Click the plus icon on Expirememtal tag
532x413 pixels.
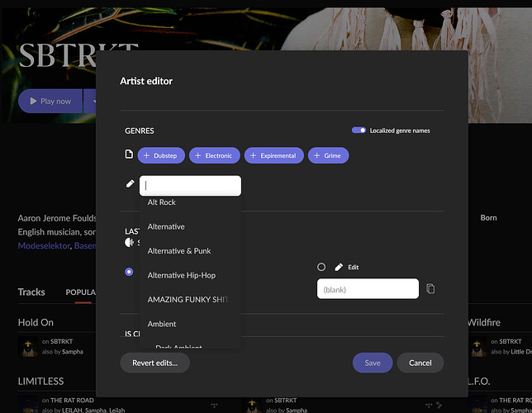(253, 155)
